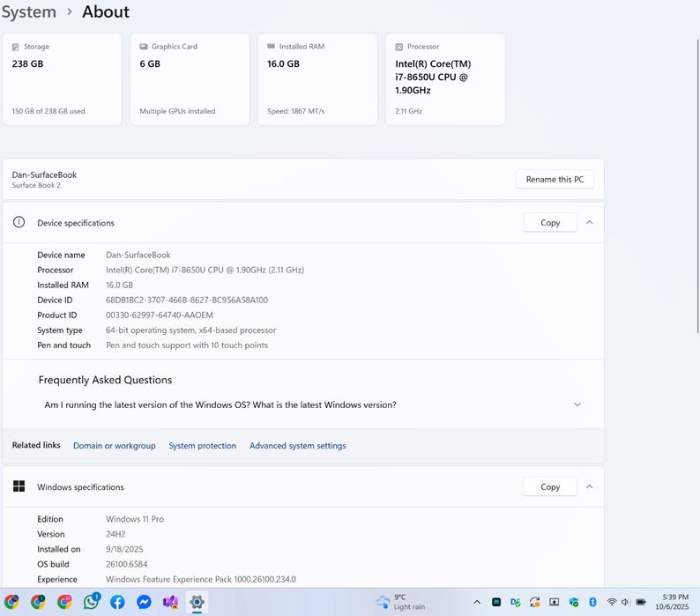
Task: Click 'Surface Book 2' model text
Action: pos(36,185)
